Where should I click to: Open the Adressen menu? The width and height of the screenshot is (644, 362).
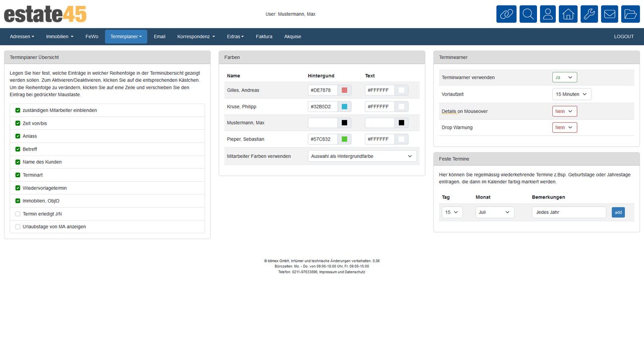tap(22, 37)
